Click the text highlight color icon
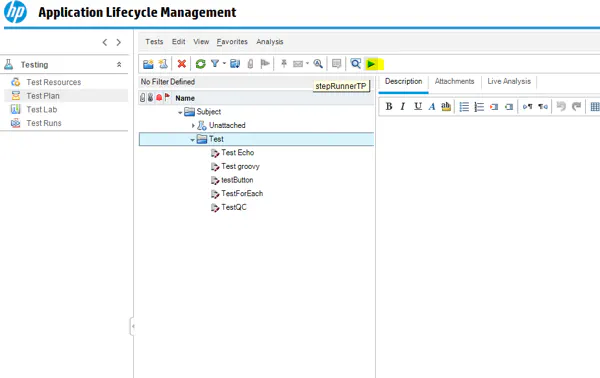The image size is (600, 378). pos(446,106)
